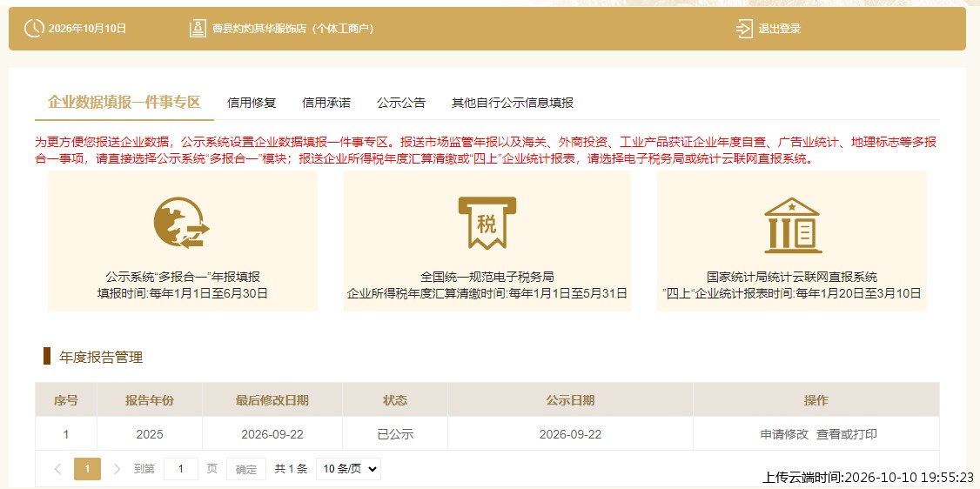This screenshot has width=980, height=489.
Task: Click the report year cell 2025
Action: [x=150, y=434]
